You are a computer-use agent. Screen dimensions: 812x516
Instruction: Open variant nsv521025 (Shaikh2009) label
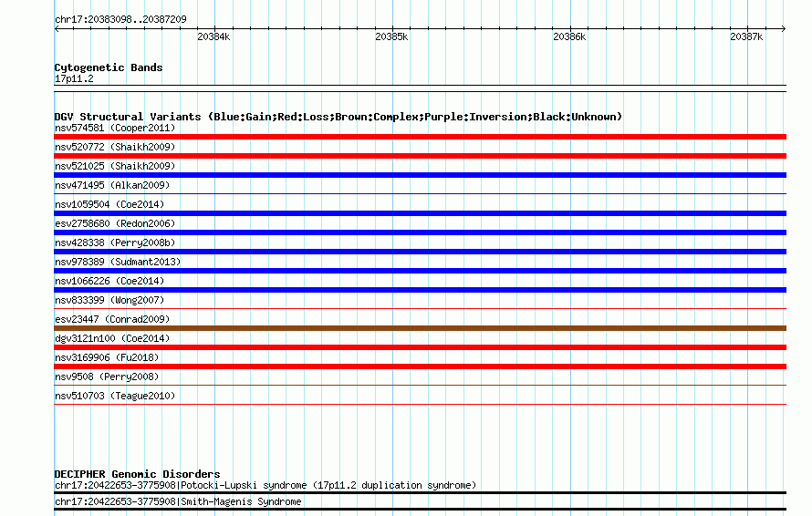tap(115, 166)
